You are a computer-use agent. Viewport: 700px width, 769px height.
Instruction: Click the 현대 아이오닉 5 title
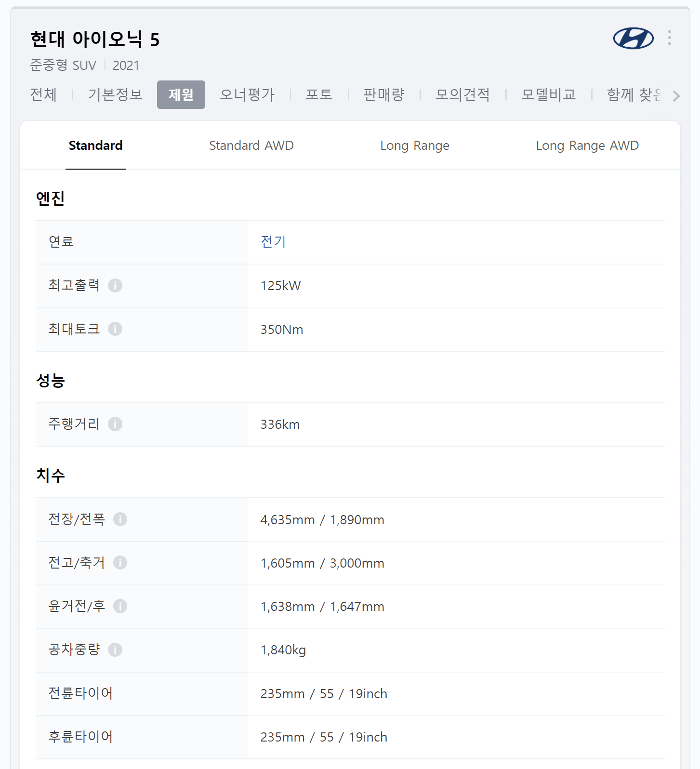coord(95,40)
